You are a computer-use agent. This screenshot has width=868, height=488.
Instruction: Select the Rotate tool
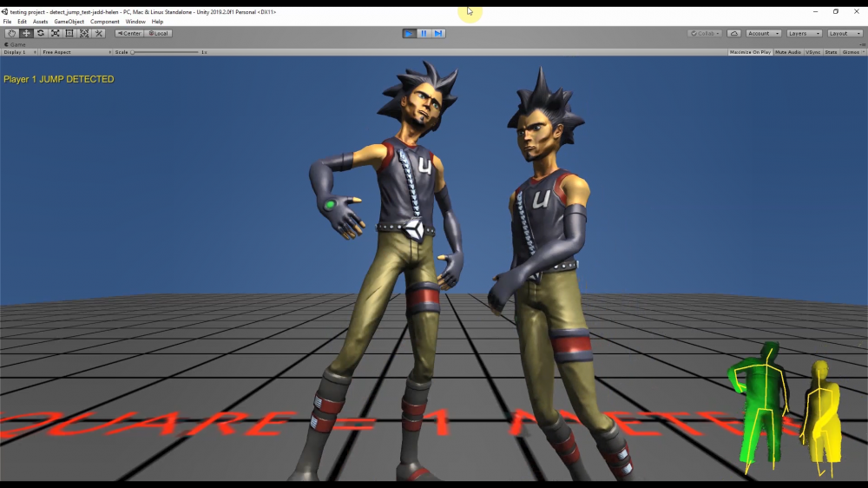pos(41,33)
